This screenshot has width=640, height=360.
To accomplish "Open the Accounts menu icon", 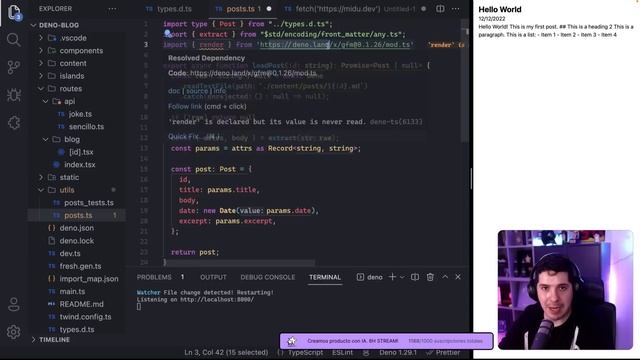I will (13, 304).
